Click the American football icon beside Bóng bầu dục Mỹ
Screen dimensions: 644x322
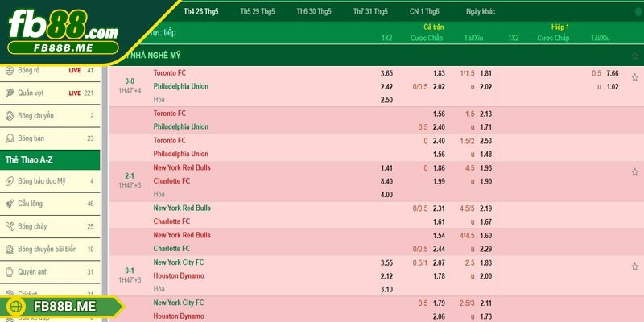[x=10, y=181]
